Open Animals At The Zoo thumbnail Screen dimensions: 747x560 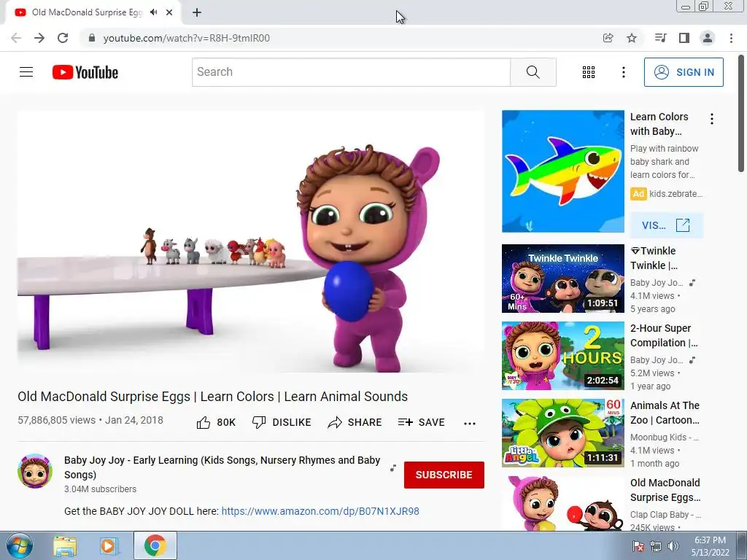(562, 433)
